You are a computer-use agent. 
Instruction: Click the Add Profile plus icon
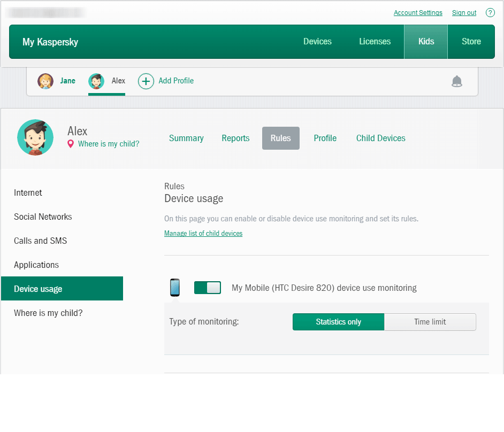[x=146, y=81]
